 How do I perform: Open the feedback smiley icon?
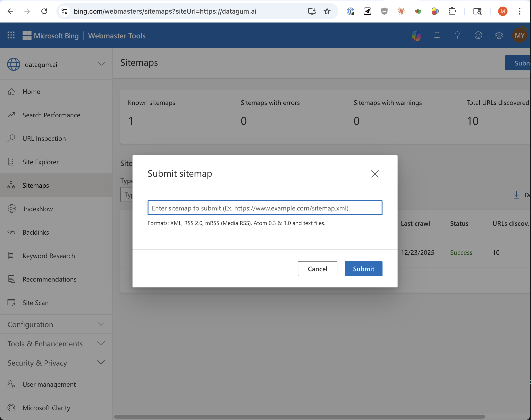coord(478,35)
